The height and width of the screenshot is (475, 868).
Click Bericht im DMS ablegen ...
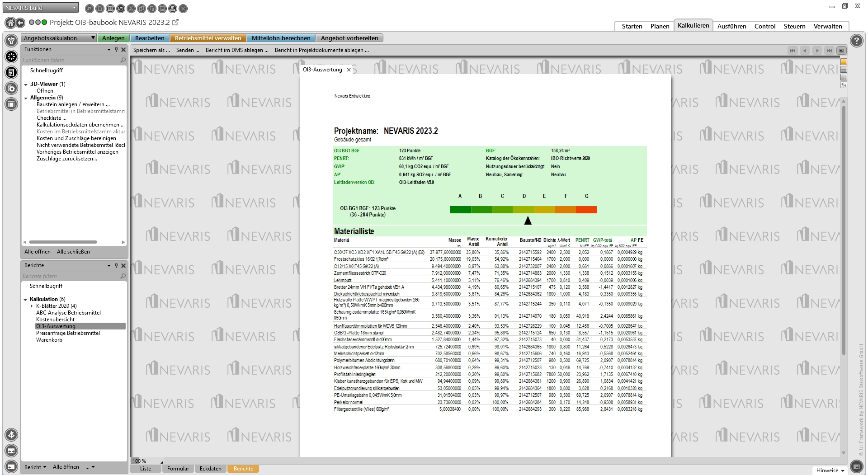(237, 50)
